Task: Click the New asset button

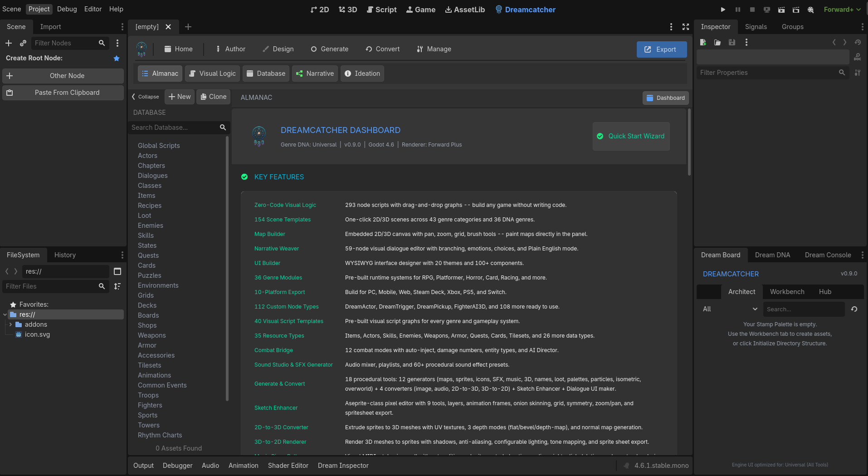Action: click(x=180, y=97)
